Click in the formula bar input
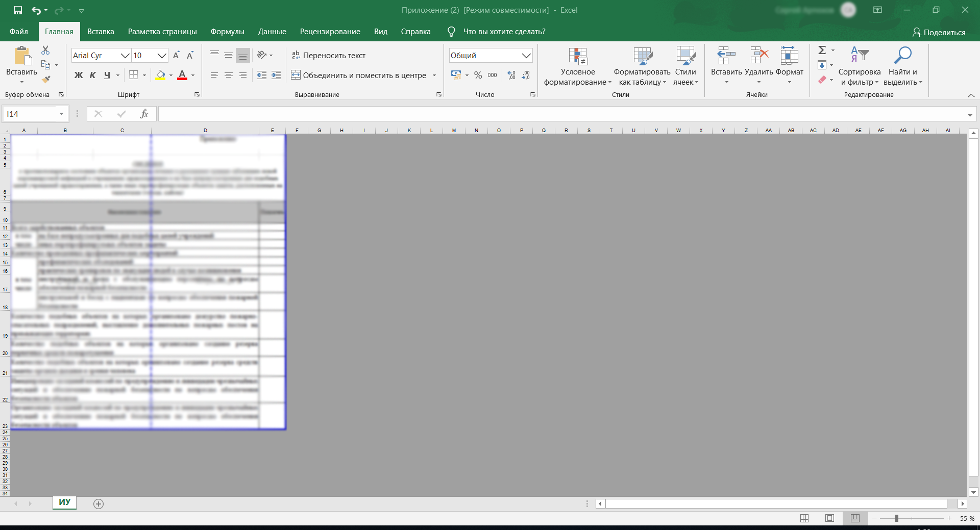Viewport: 980px width, 530px height. coord(561,114)
